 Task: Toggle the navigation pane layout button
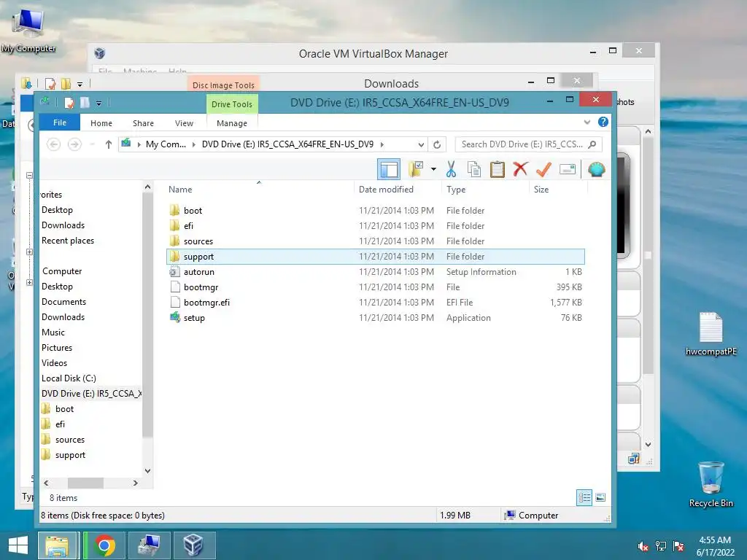(389, 169)
